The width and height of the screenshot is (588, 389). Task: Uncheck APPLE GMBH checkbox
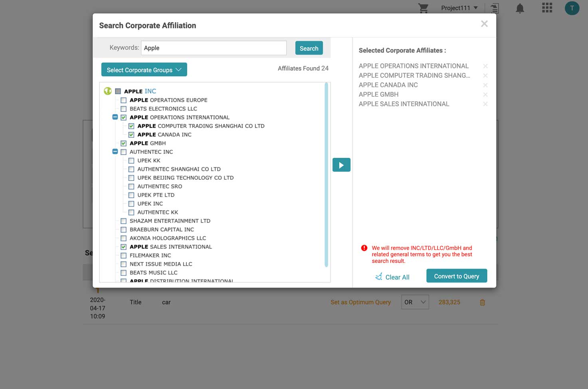(x=123, y=143)
